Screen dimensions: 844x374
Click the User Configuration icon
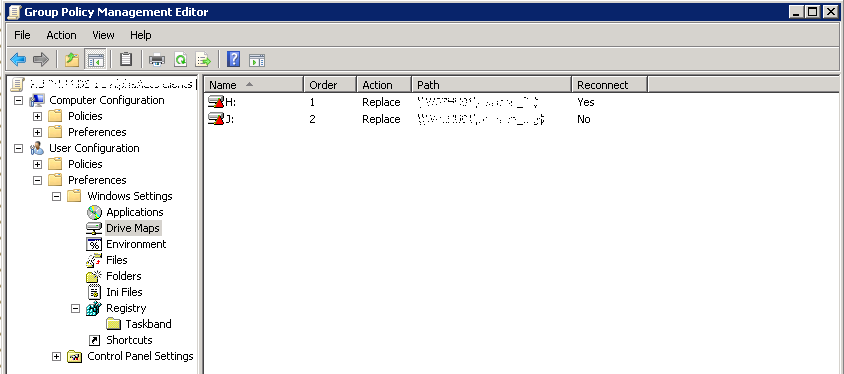(37, 148)
